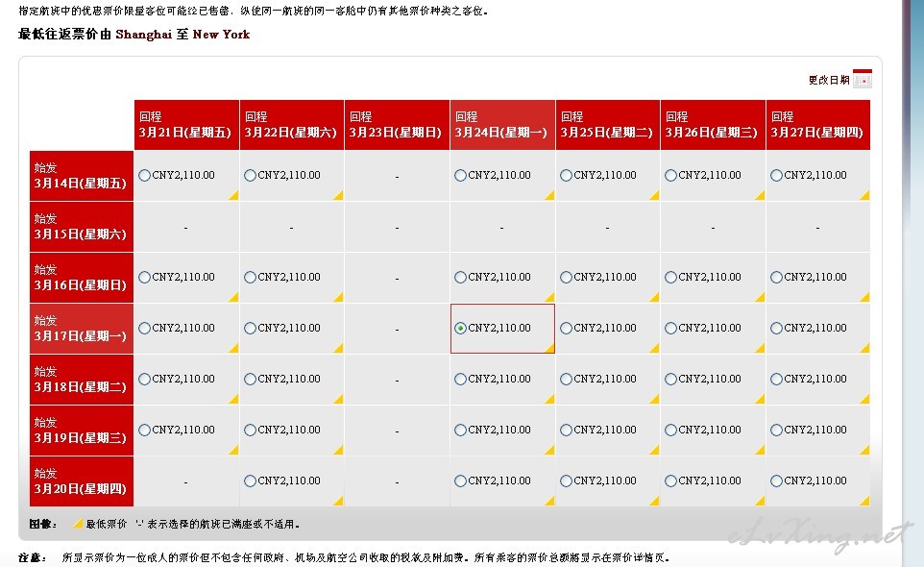This screenshot has height=567, width=924.
Task: Select fare for 3月17日 departure, 3月22日 return
Action: coord(250,329)
